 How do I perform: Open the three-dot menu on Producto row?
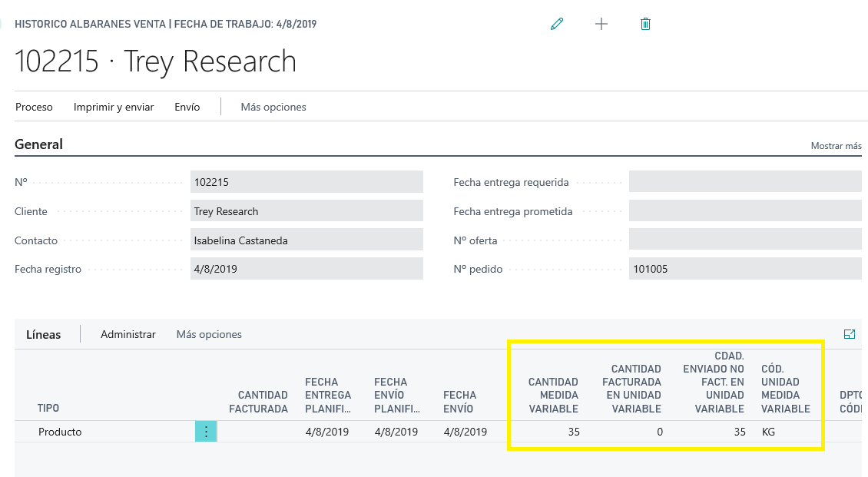pyautogui.click(x=206, y=432)
